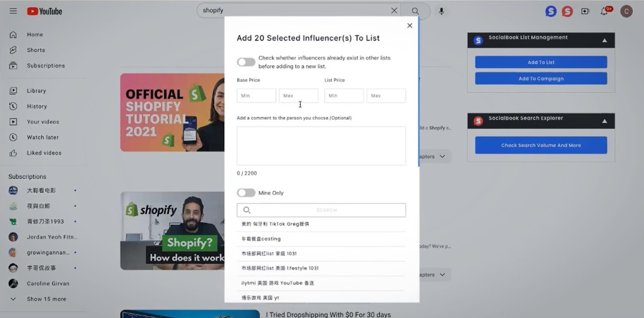Expand chapters under the Official Shopify Tutorial video
The image size is (644, 318).
pos(442,157)
